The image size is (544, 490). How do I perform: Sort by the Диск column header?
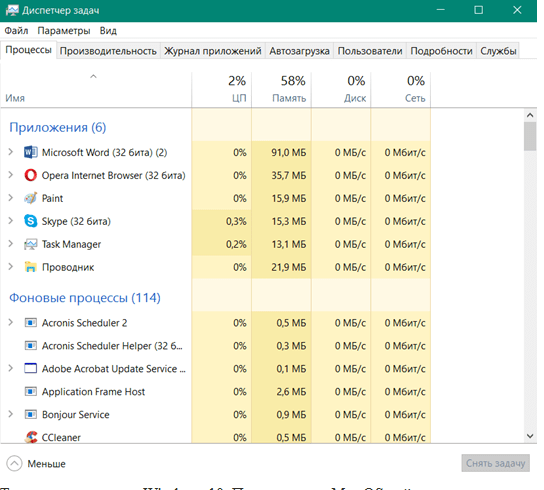click(x=341, y=90)
